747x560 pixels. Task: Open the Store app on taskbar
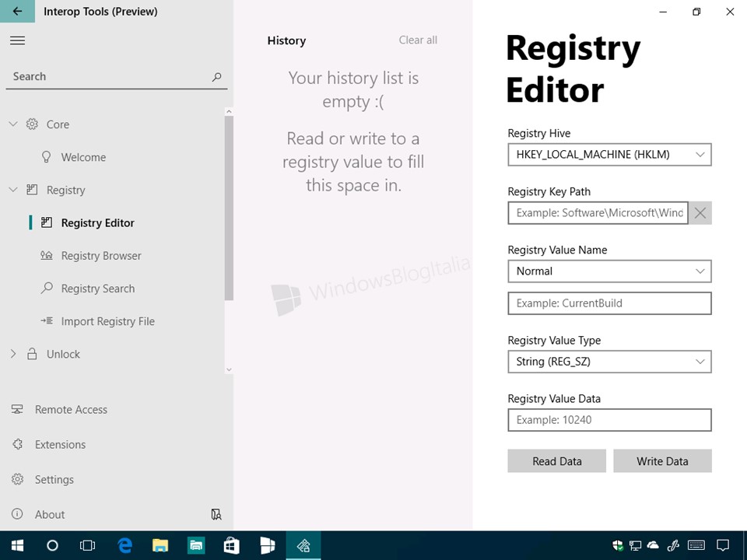coord(232,546)
